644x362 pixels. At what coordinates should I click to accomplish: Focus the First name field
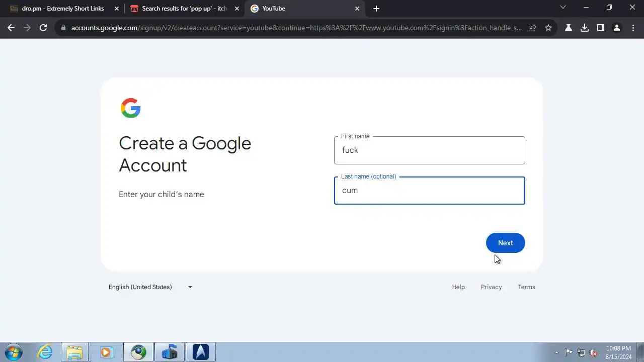pos(430,150)
